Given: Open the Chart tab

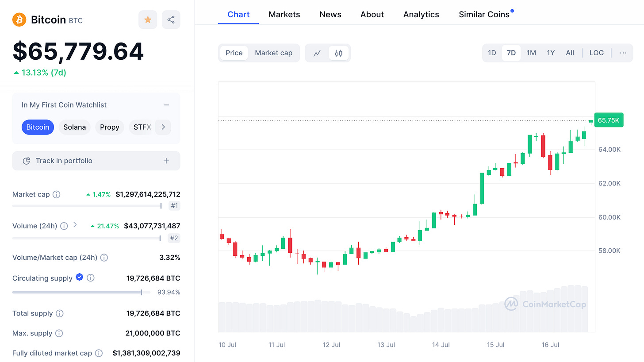Looking at the screenshot, I should coord(238,14).
